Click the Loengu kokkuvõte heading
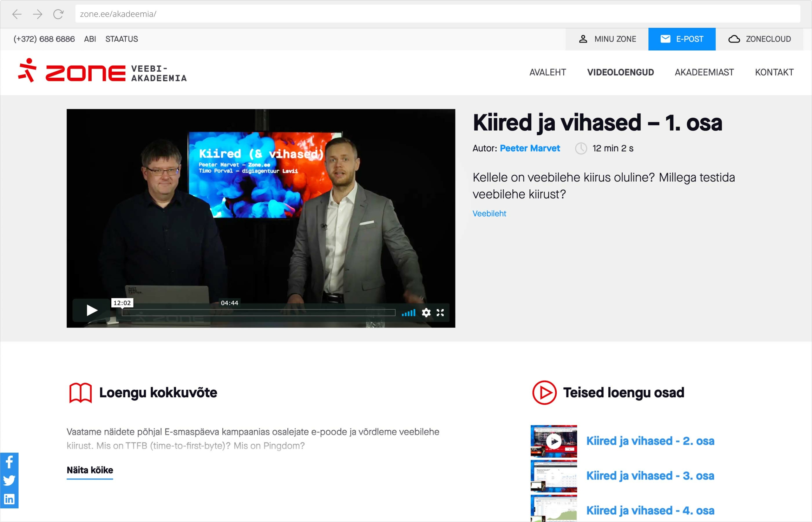 158,393
